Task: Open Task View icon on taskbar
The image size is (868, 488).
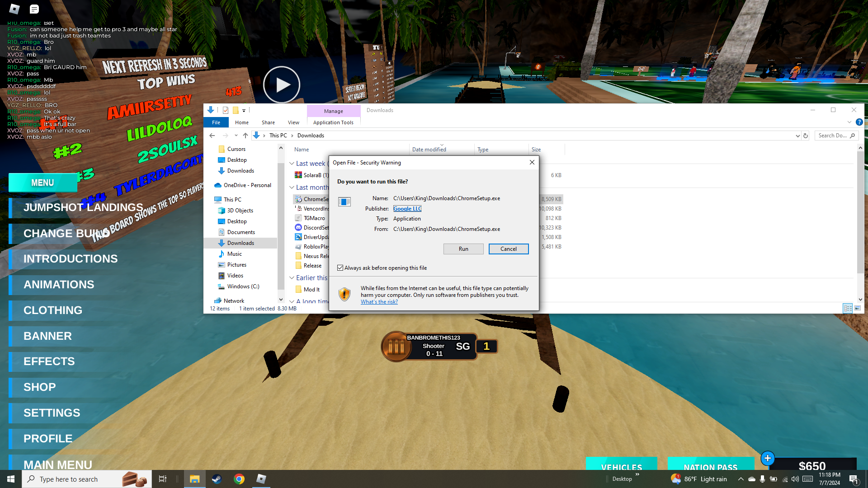Action: point(163,479)
